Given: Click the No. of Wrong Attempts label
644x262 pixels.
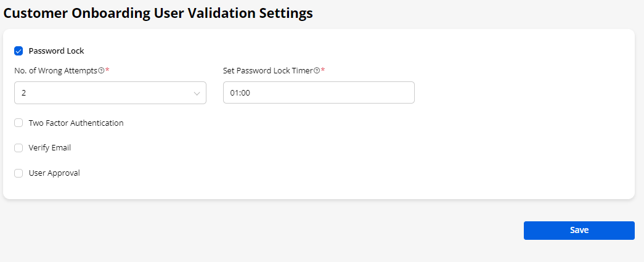Looking at the screenshot, I should [x=55, y=71].
